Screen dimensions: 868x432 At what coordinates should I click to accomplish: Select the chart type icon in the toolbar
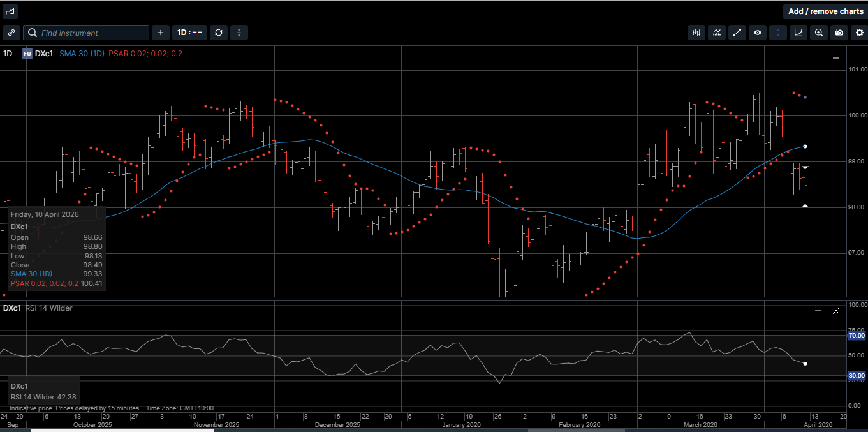click(x=696, y=33)
